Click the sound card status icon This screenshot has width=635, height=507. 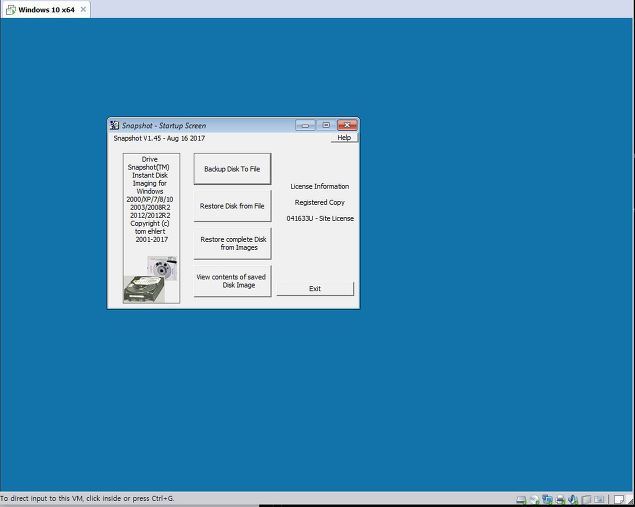coord(573,499)
